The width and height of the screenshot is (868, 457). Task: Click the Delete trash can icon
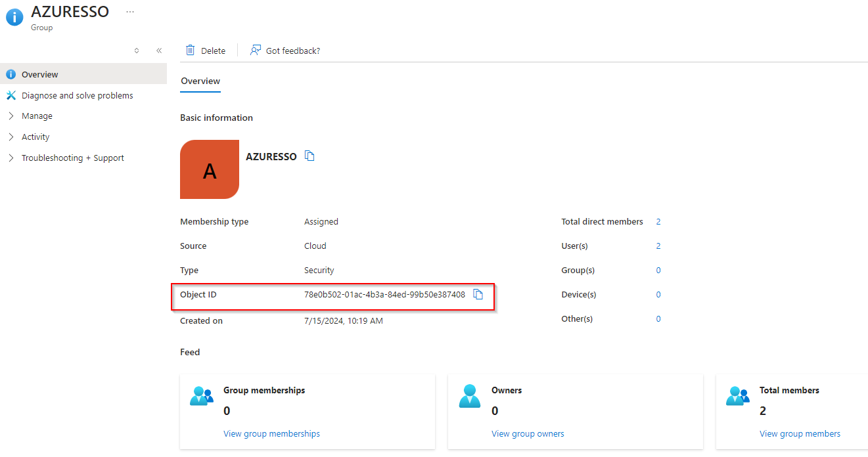pos(191,51)
